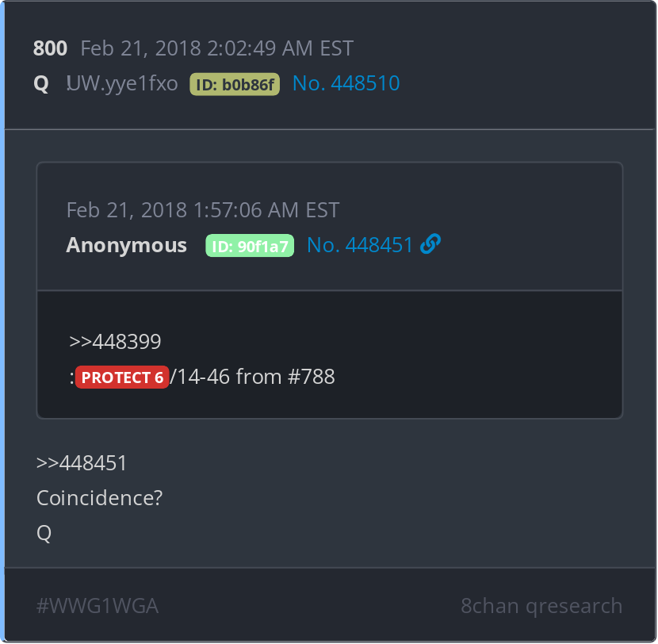The image size is (658, 644).
Task: Click the !UW.yye1fxo tripcode
Action: [x=122, y=83]
